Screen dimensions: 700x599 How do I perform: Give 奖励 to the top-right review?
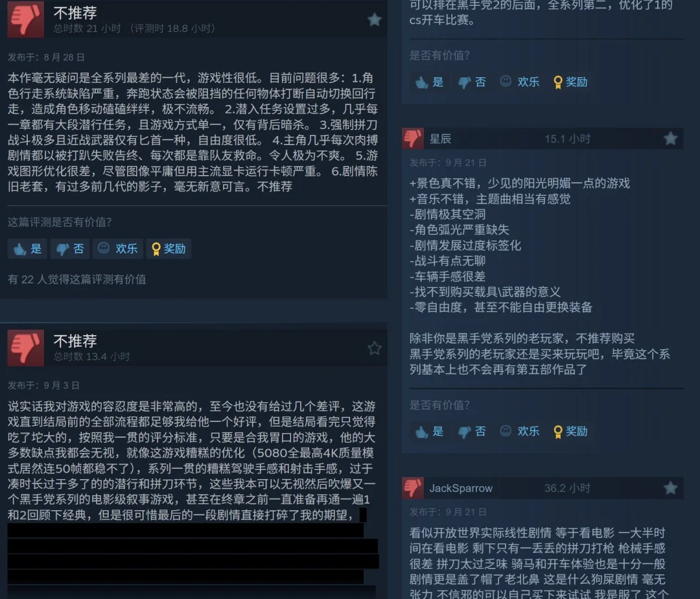coord(570,82)
